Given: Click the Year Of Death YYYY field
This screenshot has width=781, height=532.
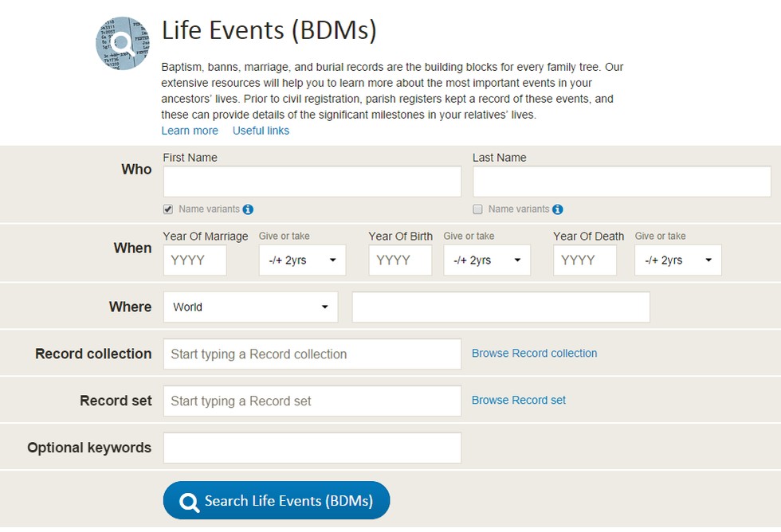Looking at the screenshot, I should tap(585, 260).
